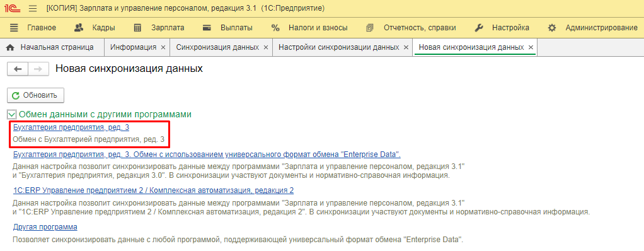644x251 pixels.
Task: Click the Обновить button
Action: (x=35, y=95)
